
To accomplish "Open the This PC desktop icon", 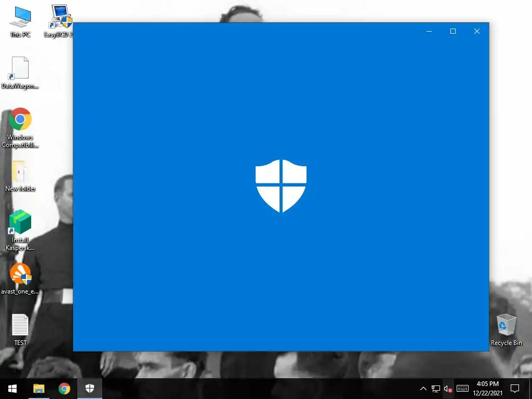I will [20, 22].
